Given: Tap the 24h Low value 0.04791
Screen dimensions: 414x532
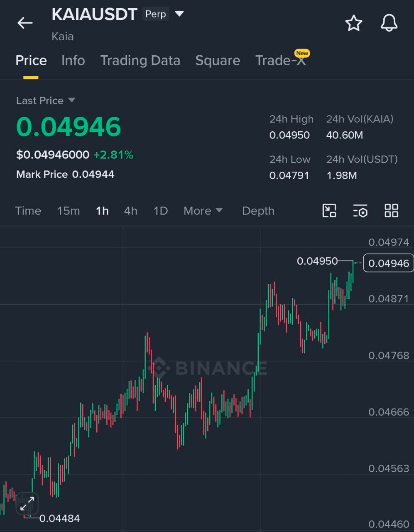Looking at the screenshot, I should click(289, 175).
